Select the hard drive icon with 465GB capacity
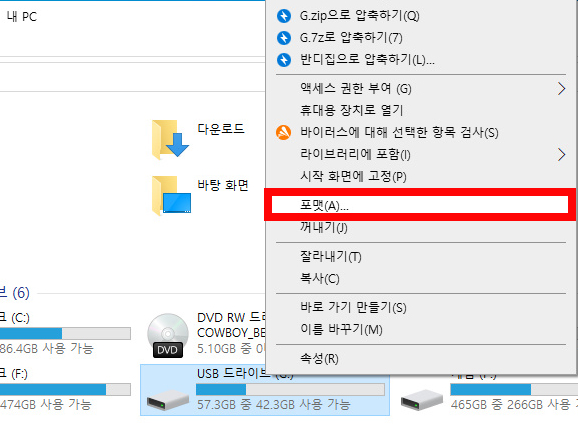The height and width of the screenshot is (426, 578). pyautogui.click(x=422, y=401)
